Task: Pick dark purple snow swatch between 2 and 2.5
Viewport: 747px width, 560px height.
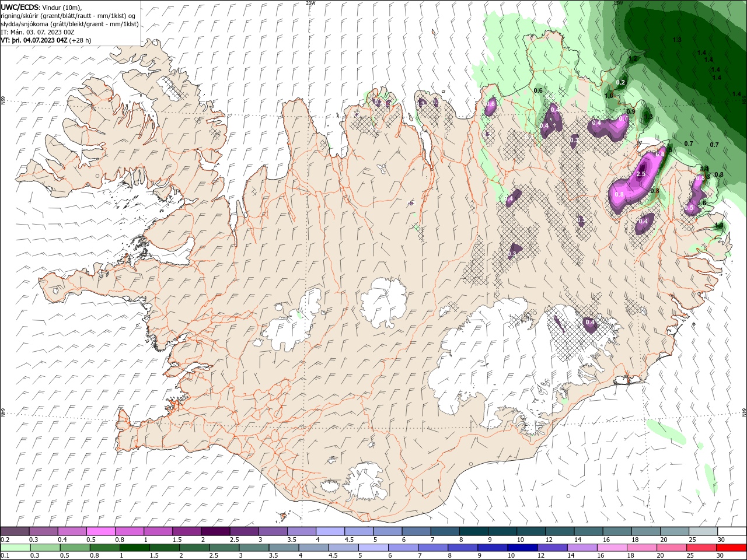Action: coord(215,531)
